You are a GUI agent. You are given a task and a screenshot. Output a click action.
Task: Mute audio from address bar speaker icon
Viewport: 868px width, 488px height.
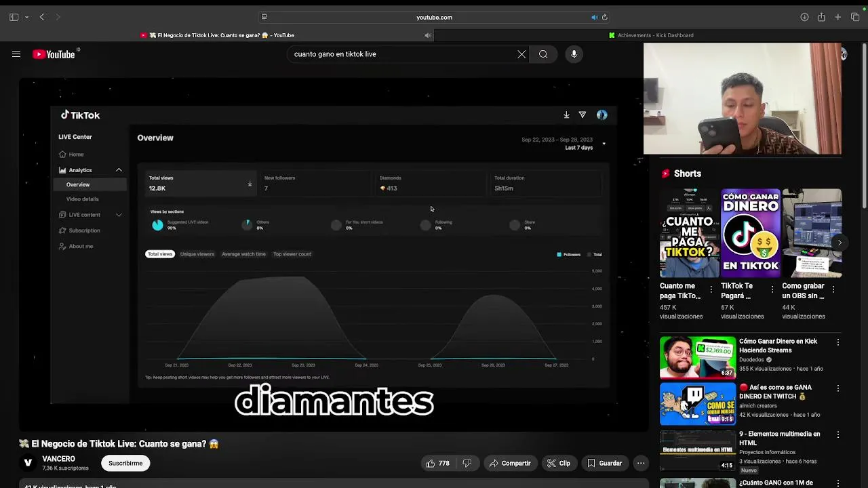click(x=594, y=18)
